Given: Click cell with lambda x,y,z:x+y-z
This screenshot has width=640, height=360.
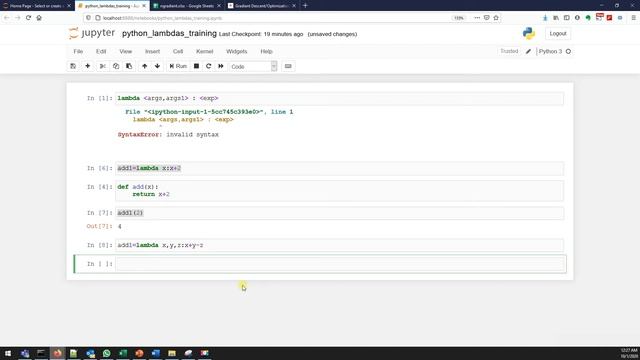Looking at the screenshot, I should point(340,245).
